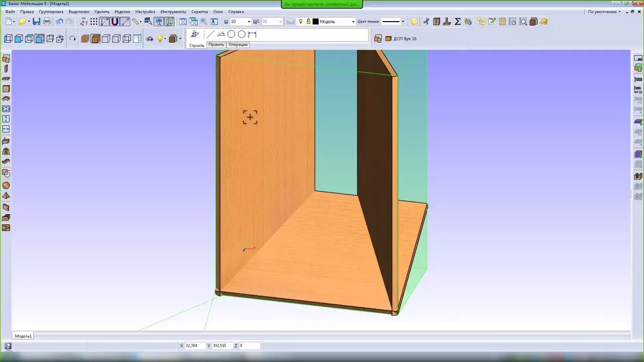Select the horizontal panel tool in left sidebar
The width and height of the screenshot is (644, 362).
pyautogui.click(x=6, y=79)
